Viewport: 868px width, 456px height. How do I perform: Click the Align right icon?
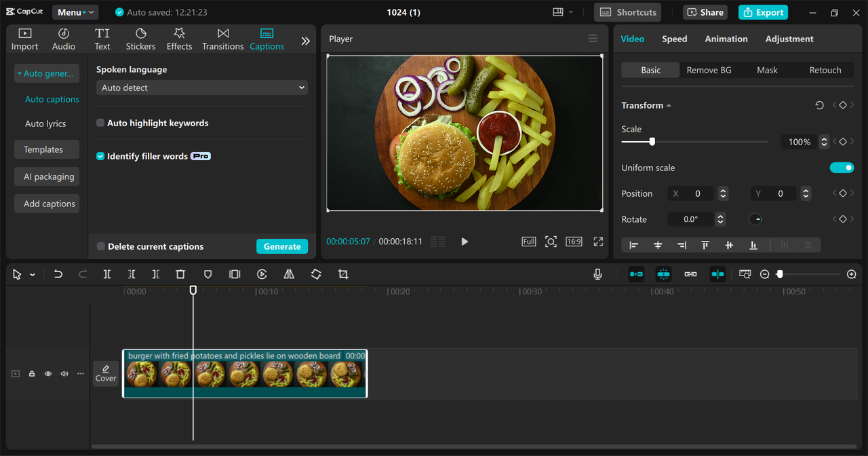pyautogui.click(x=682, y=245)
